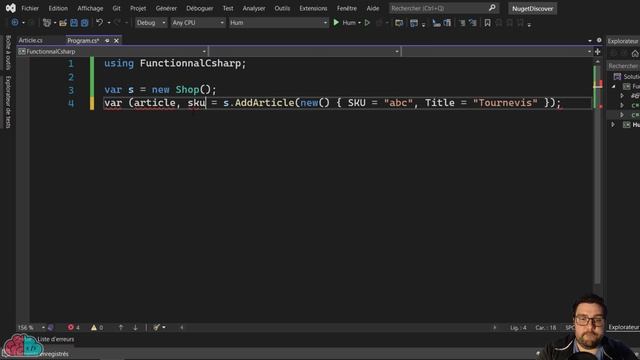Click "Tournevis" string in line 4
The height and width of the screenshot is (360, 640).
tap(505, 103)
